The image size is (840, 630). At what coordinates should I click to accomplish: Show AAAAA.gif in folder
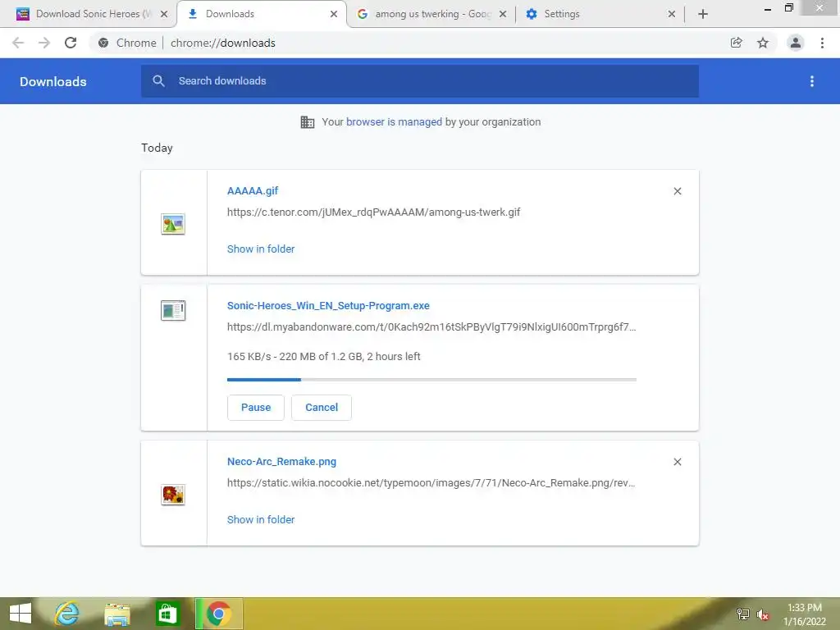261,249
